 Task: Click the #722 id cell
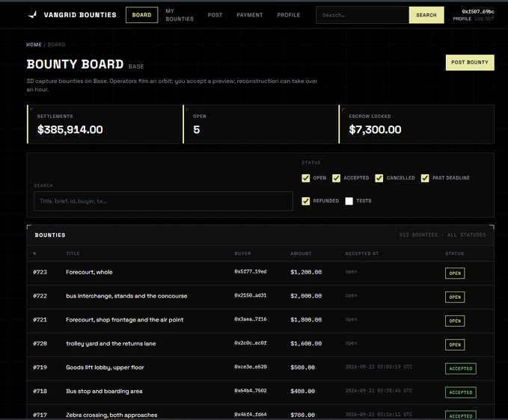(40, 296)
